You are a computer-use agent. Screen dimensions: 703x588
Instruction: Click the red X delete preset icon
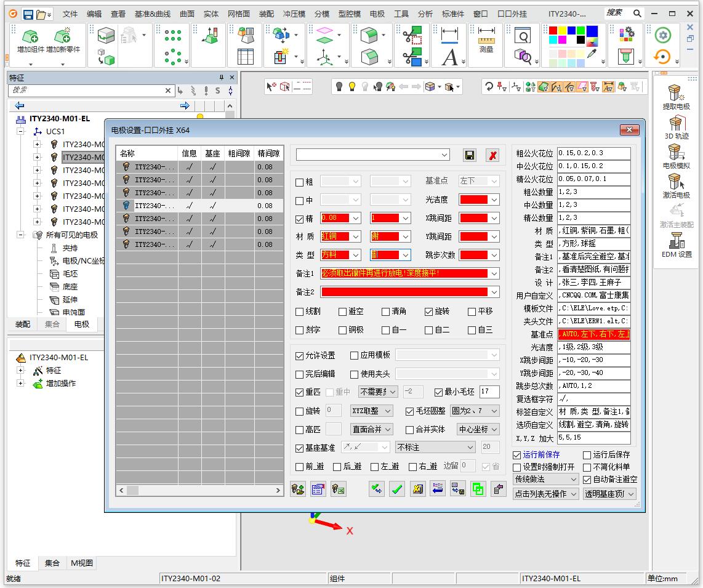click(x=492, y=155)
